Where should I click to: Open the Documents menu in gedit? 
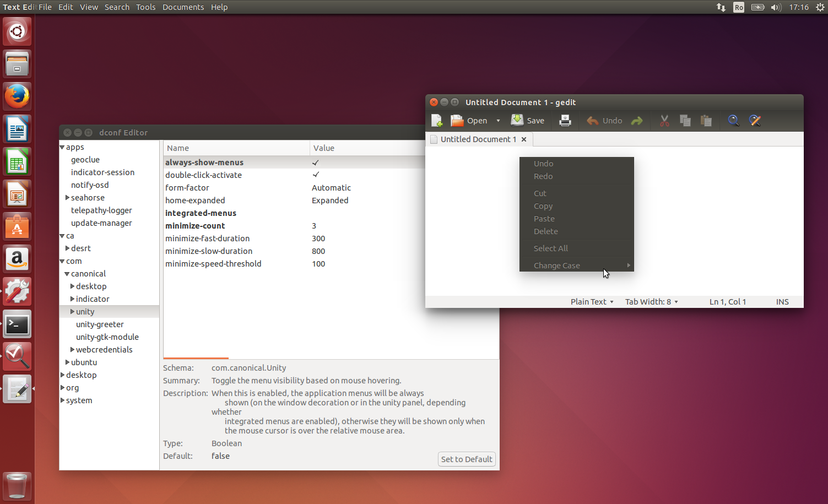tap(183, 7)
